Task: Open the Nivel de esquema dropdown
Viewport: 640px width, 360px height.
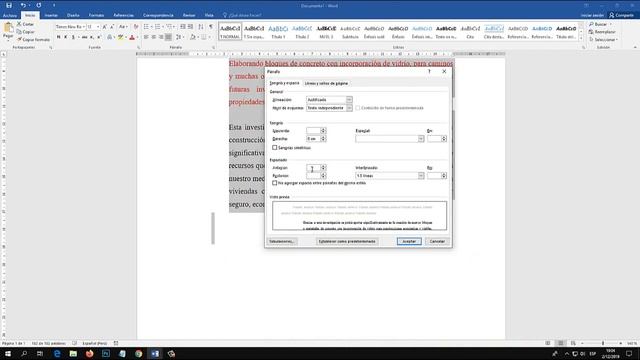Action: 349,108
